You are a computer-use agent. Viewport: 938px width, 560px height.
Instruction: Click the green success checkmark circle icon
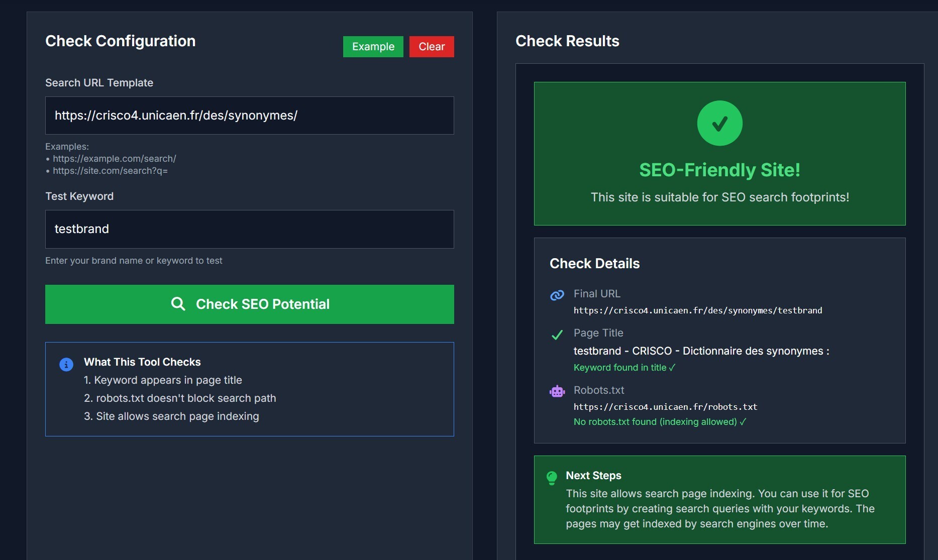click(719, 123)
